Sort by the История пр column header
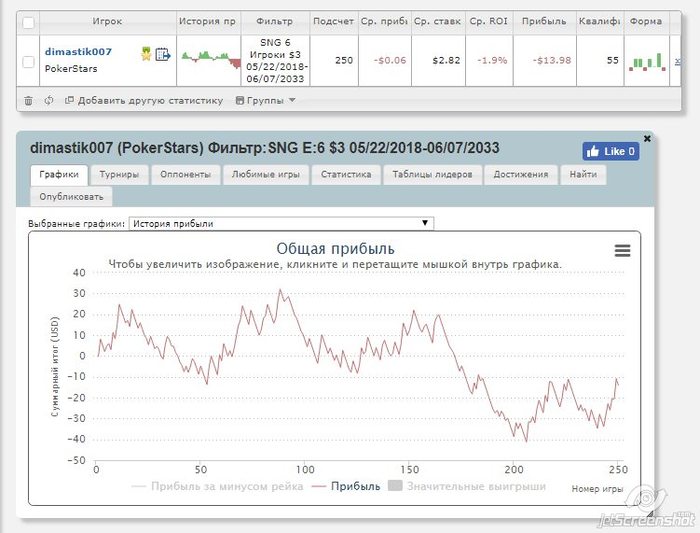The height and width of the screenshot is (533, 700). [x=208, y=21]
